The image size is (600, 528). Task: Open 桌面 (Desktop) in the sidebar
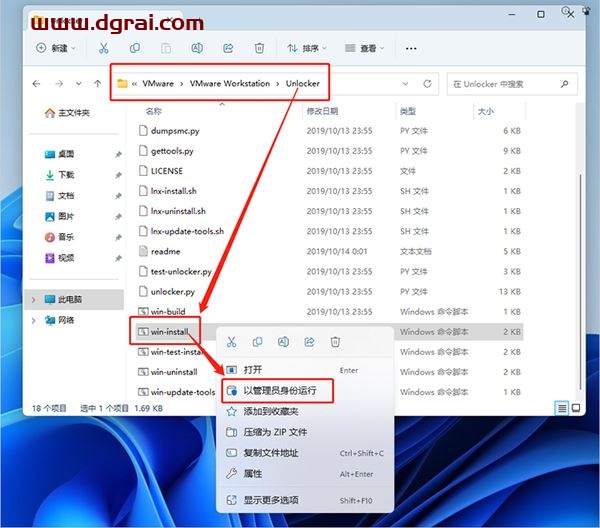60,154
